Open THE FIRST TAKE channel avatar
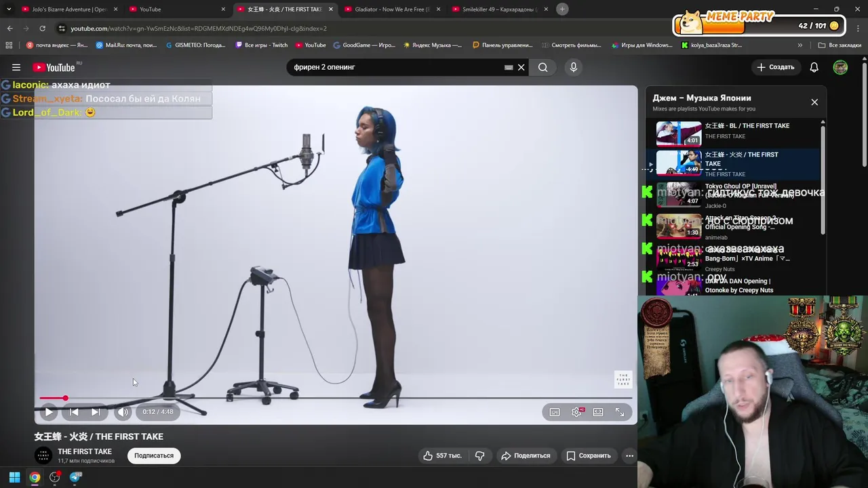The image size is (868, 488). (x=43, y=455)
